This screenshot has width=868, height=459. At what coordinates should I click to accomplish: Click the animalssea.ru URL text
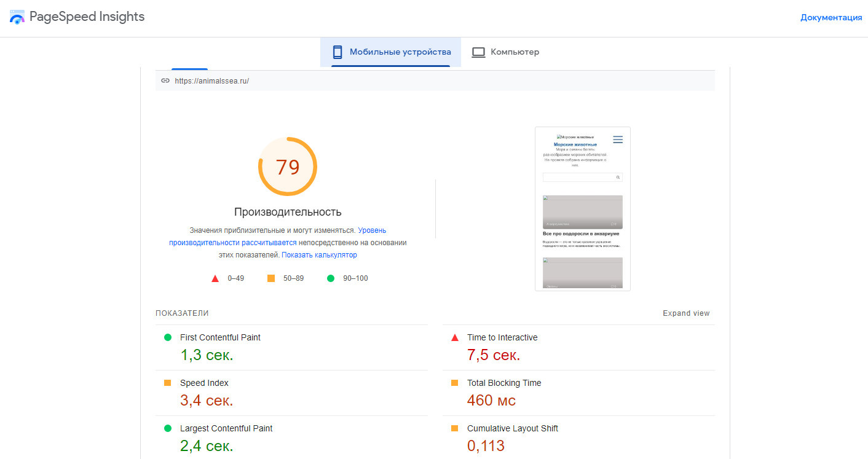click(x=211, y=80)
